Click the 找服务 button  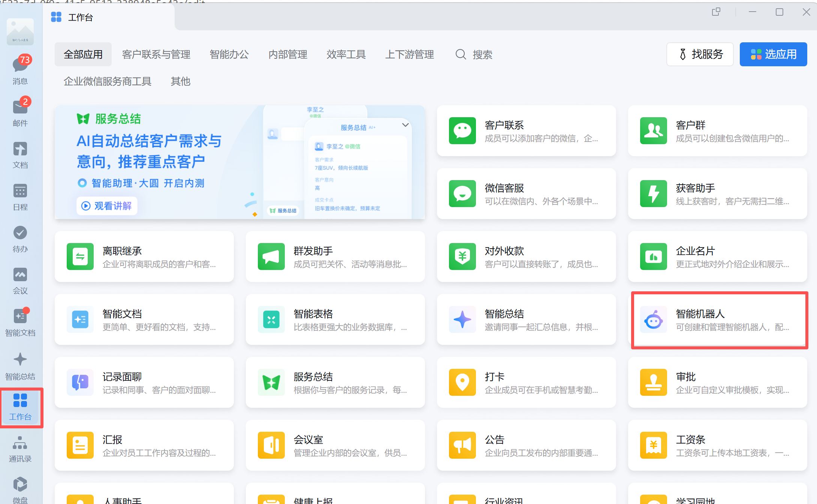(700, 54)
